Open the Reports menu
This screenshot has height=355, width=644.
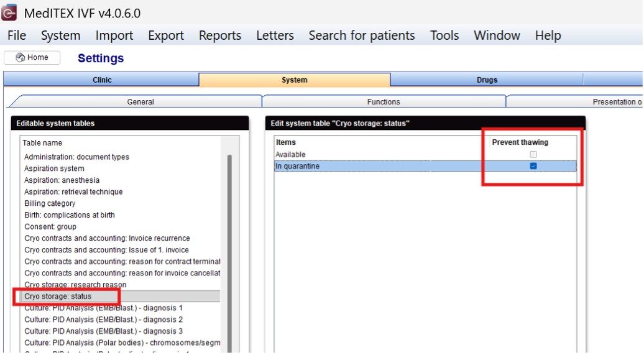pyautogui.click(x=219, y=35)
